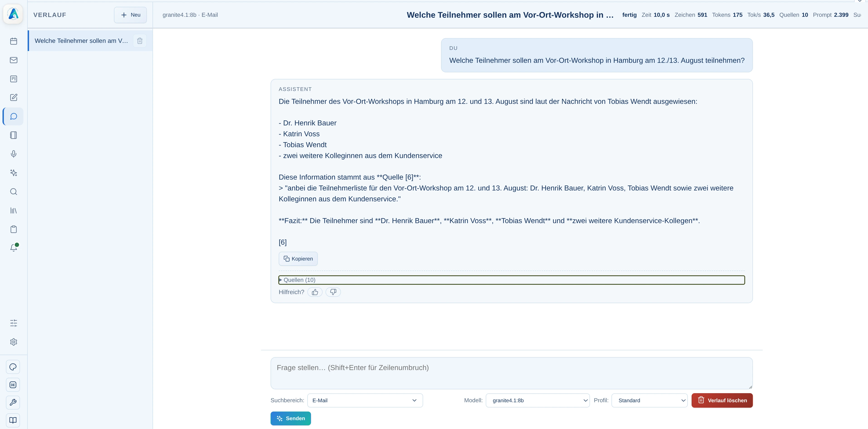Click the app logo in the sidebar
The height and width of the screenshot is (429, 868).
click(13, 14)
